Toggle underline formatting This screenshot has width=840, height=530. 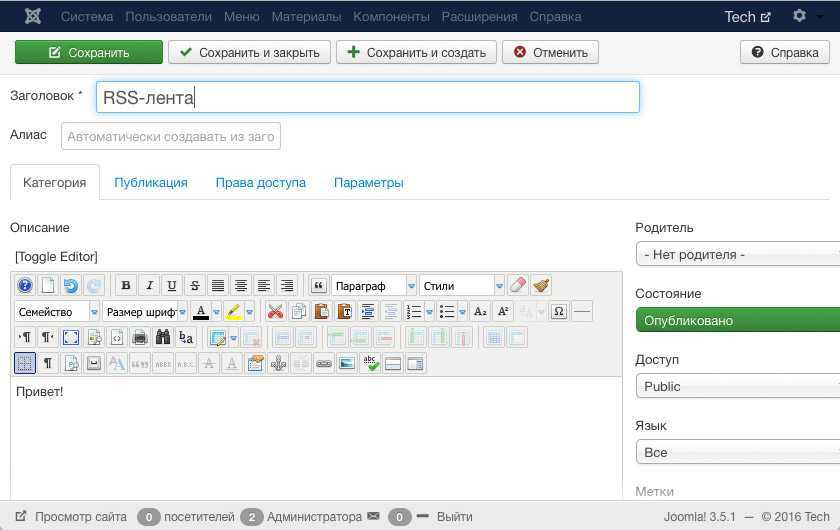click(x=172, y=286)
